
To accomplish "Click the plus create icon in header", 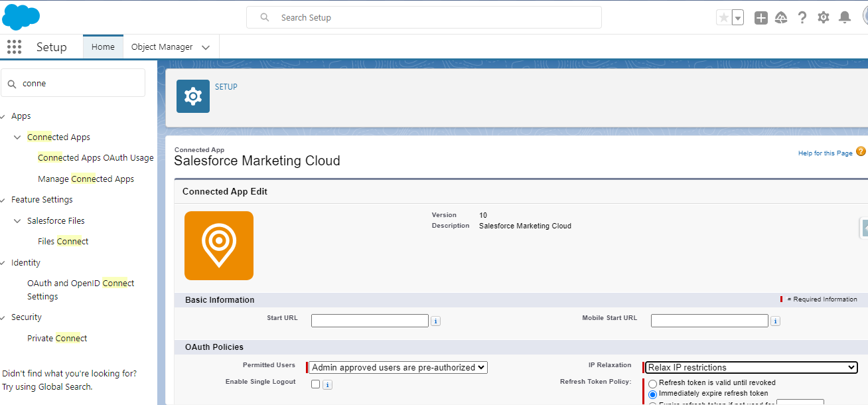I will click(x=760, y=17).
